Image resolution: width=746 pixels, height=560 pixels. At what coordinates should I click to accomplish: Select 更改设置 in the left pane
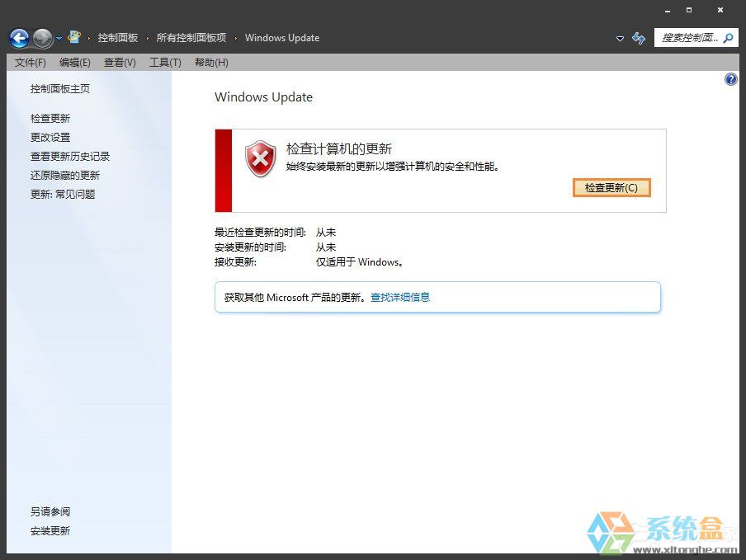51,136
